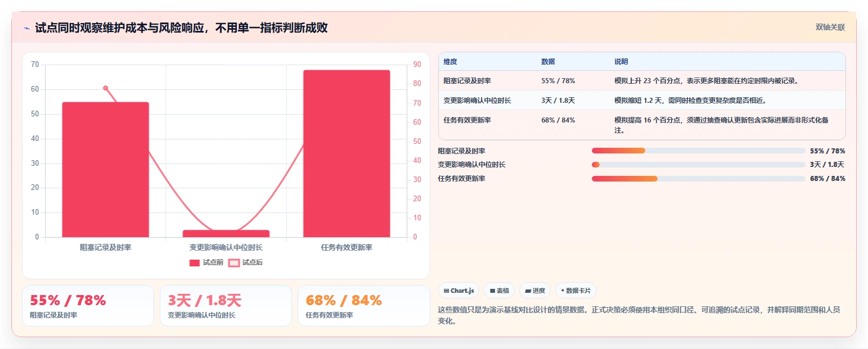Click the 模拟缩短 1.2 天 description
The height and width of the screenshot is (349, 868).
pyautogui.click(x=690, y=101)
